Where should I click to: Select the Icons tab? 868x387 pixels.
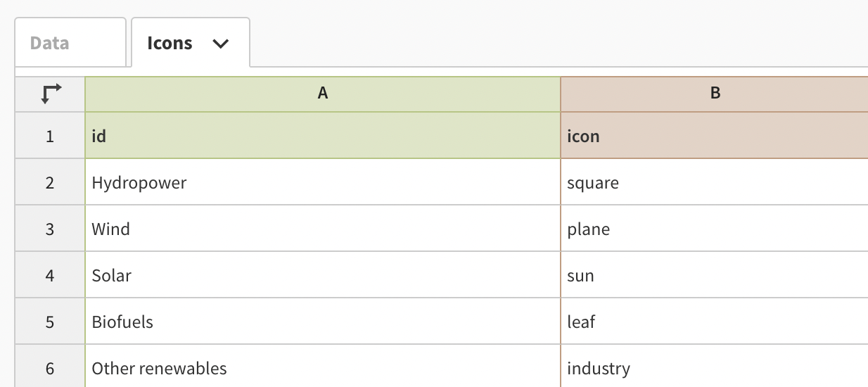tap(170, 44)
